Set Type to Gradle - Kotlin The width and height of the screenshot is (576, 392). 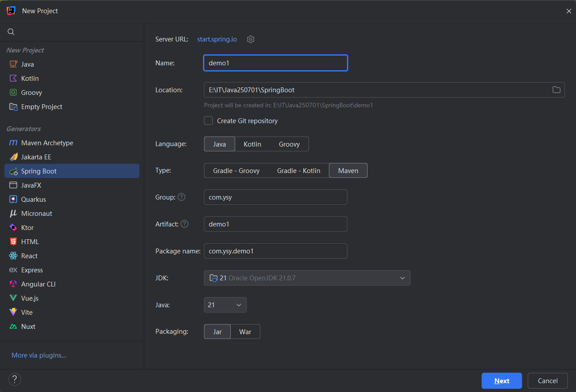[x=299, y=170]
